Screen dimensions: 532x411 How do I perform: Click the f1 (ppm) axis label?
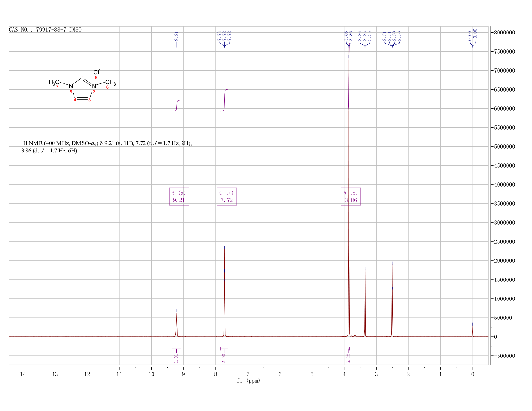pyautogui.click(x=248, y=381)
